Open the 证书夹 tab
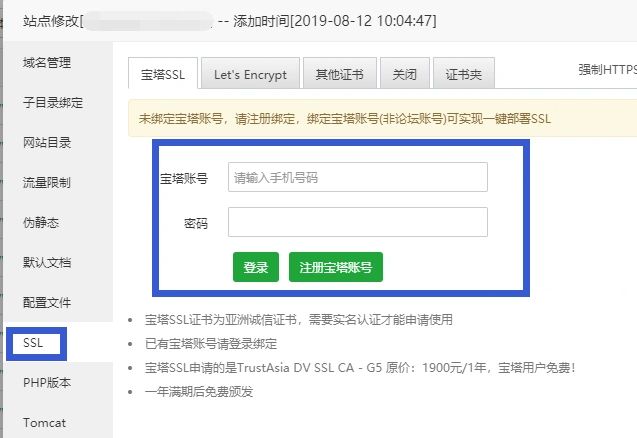The image size is (637, 438). point(464,74)
